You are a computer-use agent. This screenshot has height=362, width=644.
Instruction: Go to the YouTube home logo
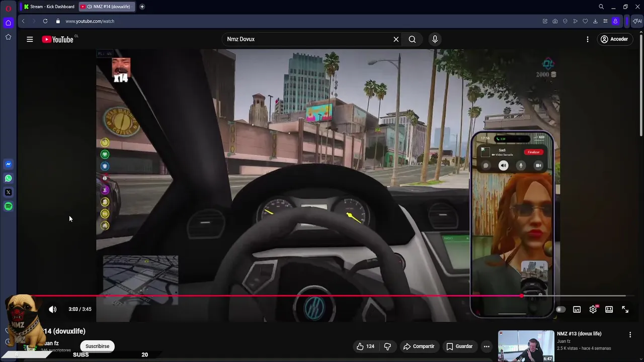[x=58, y=39]
